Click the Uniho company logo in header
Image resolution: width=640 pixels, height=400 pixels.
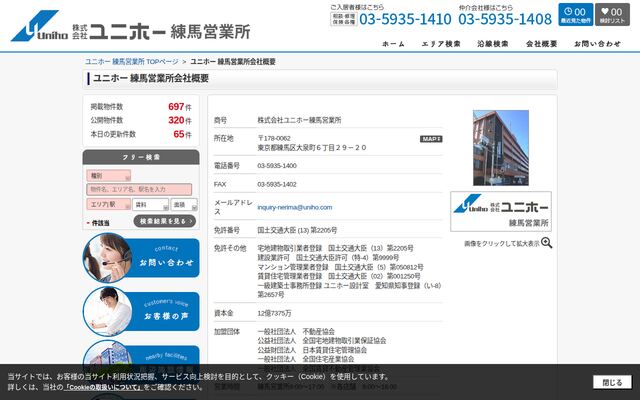coord(131,26)
